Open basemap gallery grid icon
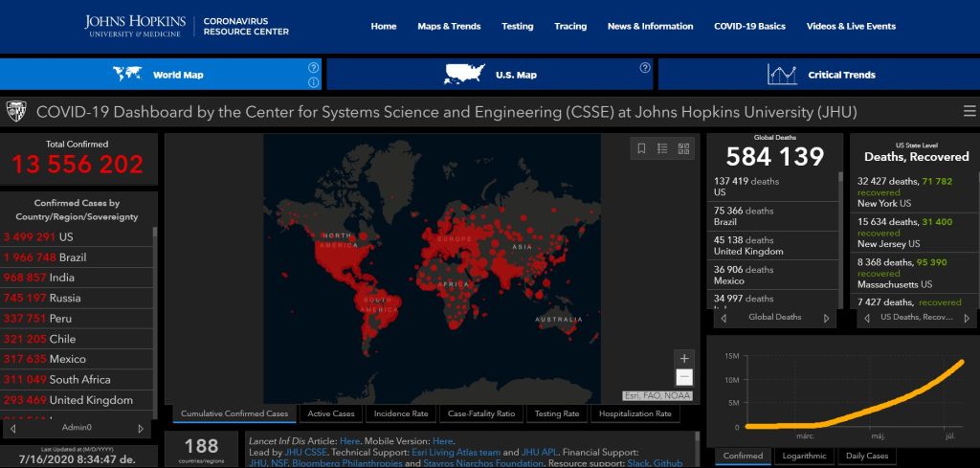980x468 pixels. pos(683,148)
